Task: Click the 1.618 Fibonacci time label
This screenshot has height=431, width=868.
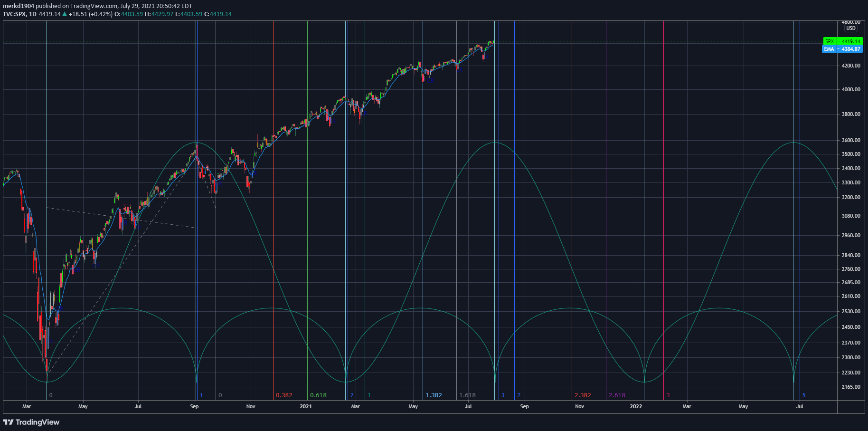Action: [467, 395]
